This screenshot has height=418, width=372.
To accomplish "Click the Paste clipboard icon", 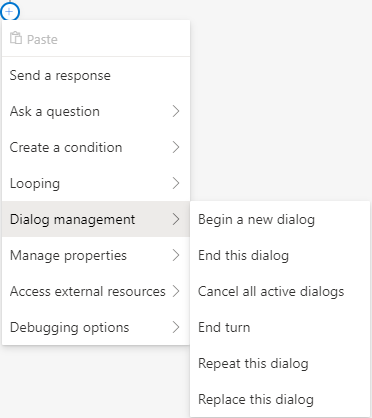I will (16, 38).
